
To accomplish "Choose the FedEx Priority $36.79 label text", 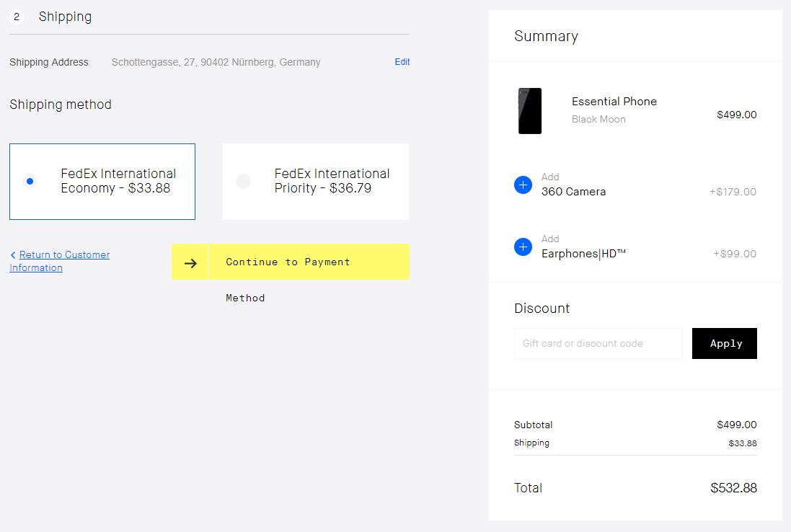I will click(x=332, y=181).
